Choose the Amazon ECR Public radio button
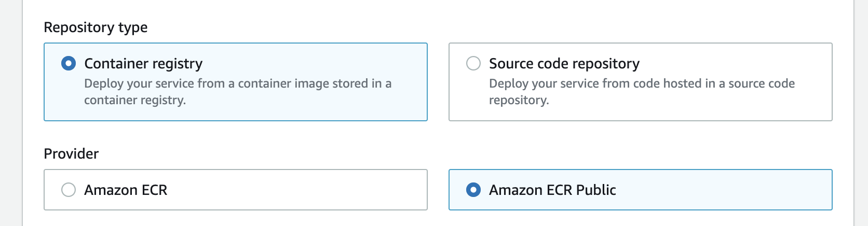Screen dimensions: 868x226 473,190
